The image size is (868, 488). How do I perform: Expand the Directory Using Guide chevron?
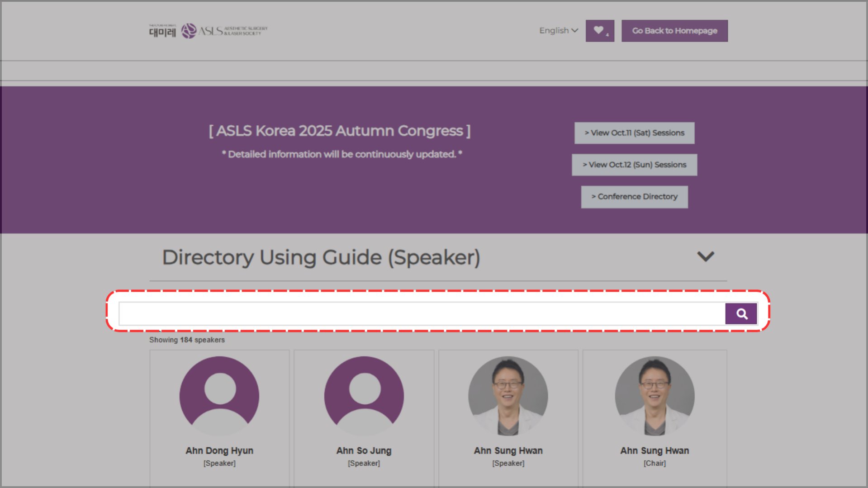tap(705, 256)
